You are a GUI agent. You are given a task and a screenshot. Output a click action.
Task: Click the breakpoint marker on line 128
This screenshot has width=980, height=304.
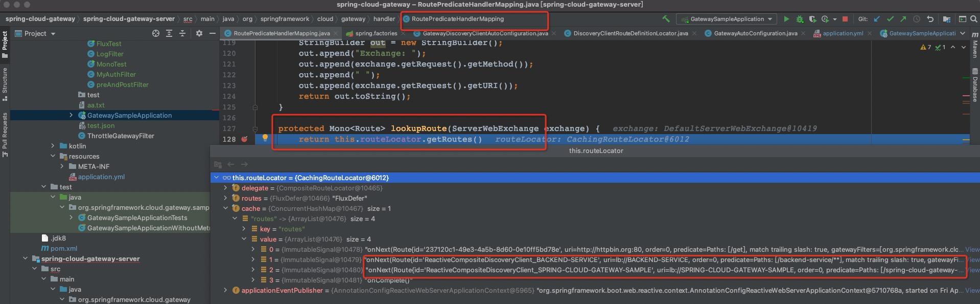click(244, 139)
